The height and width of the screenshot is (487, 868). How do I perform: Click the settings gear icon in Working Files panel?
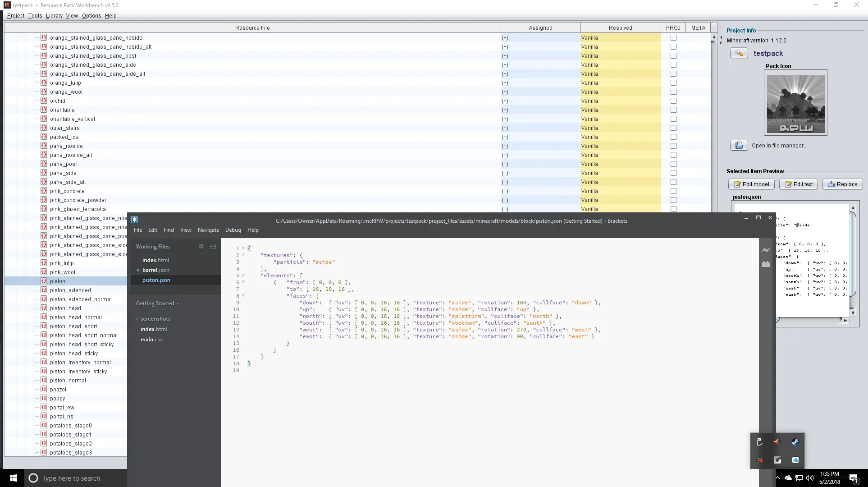click(201, 246)
